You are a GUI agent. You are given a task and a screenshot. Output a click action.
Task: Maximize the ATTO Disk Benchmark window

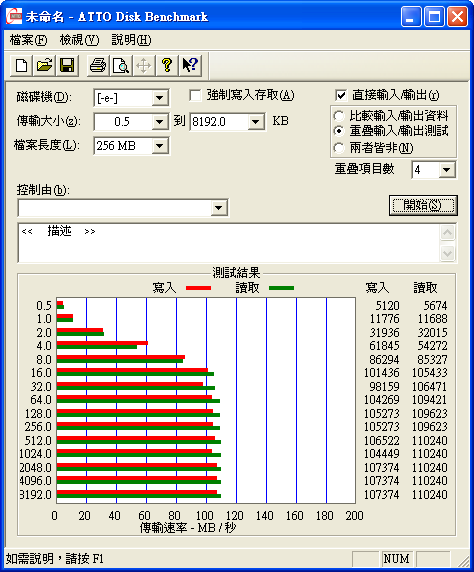pyautogui.click(x=434, y=17)
